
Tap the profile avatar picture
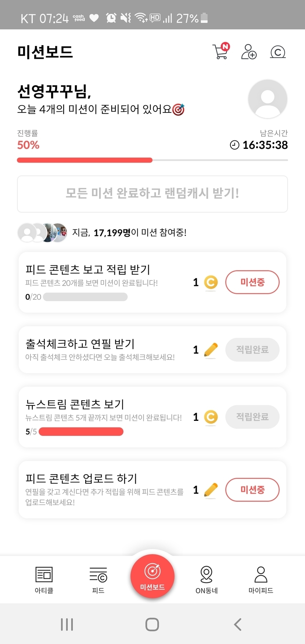point(268,99)
